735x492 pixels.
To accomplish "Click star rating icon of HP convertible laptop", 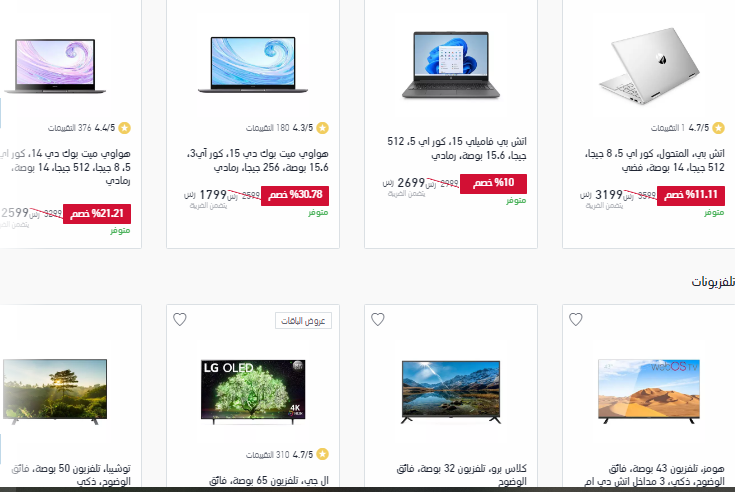I will [718, 128].
